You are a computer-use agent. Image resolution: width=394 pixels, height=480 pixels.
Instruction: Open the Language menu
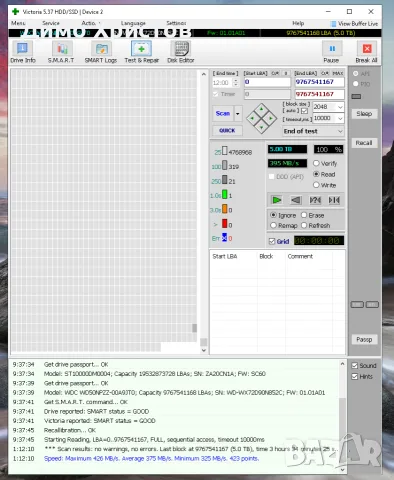(133, 23)
